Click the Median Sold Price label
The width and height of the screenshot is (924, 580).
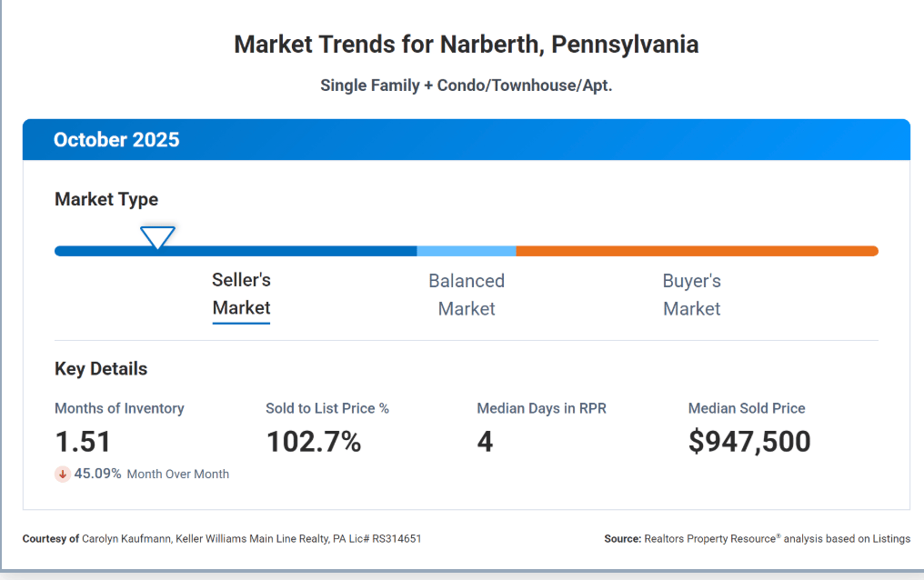(x=747, y=408)
